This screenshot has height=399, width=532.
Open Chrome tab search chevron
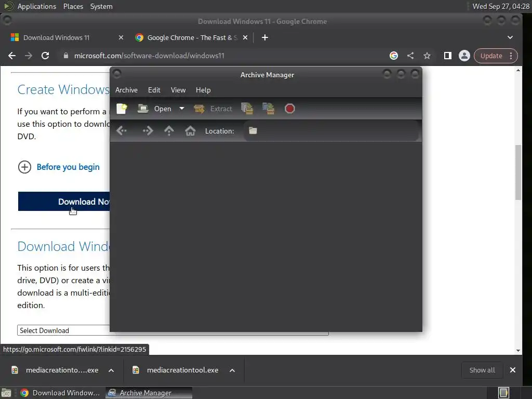[x=510, y=37]
